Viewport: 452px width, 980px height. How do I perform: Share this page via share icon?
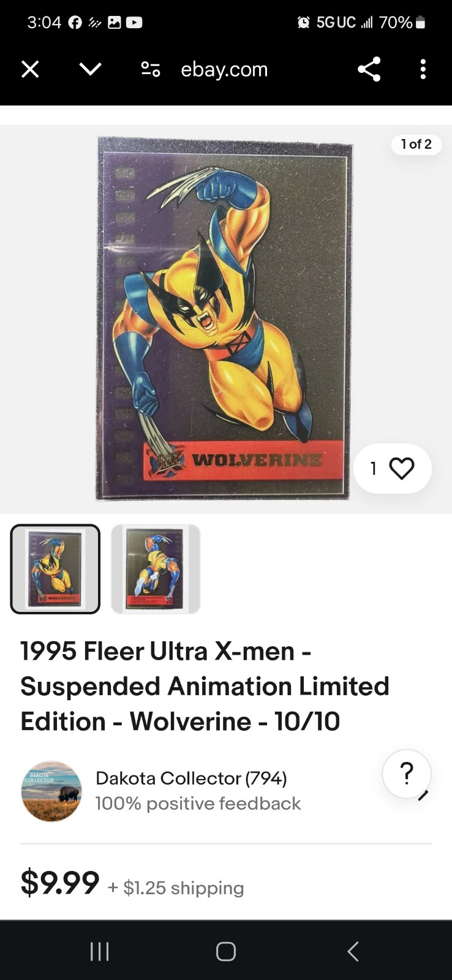[369, 69]
